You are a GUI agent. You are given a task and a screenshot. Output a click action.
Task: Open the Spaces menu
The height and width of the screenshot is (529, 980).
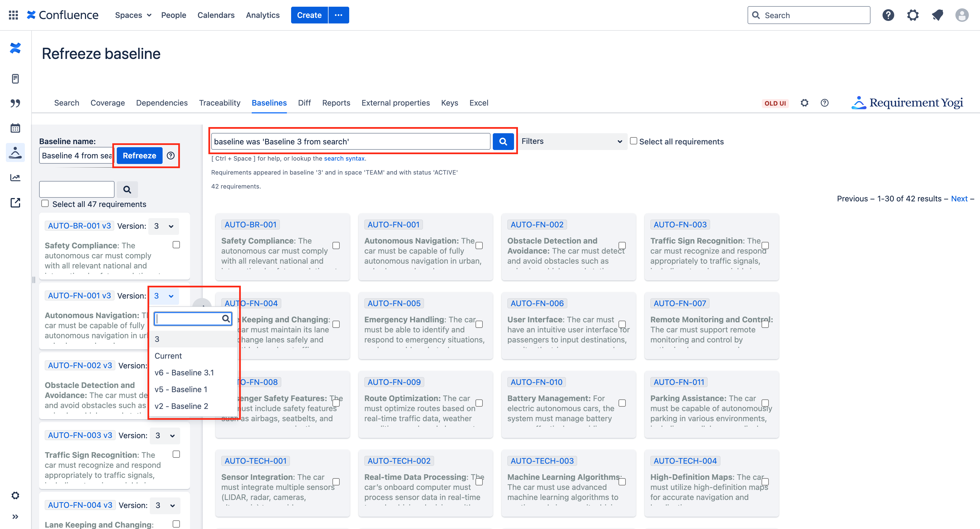[x=133, y=15]
